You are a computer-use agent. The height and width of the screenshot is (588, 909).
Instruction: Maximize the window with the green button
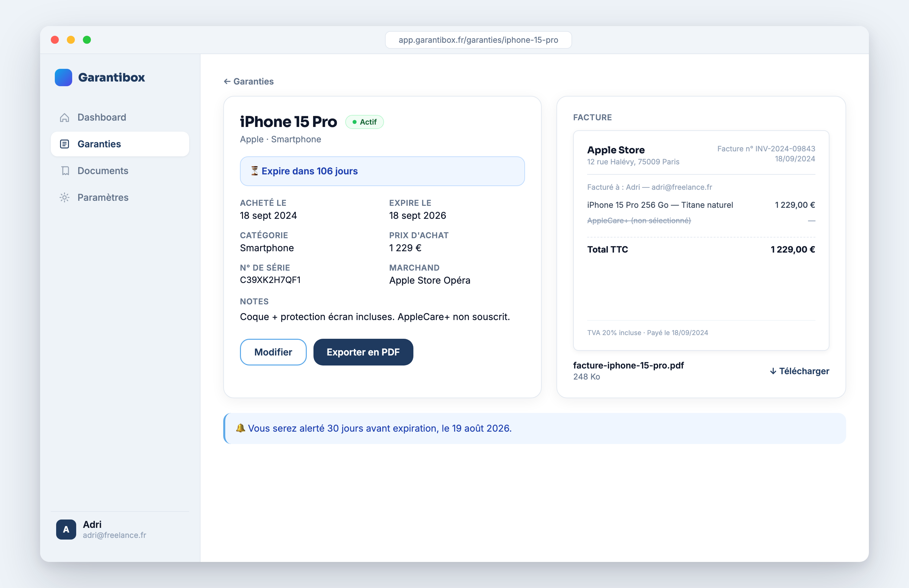click(87, 40)
